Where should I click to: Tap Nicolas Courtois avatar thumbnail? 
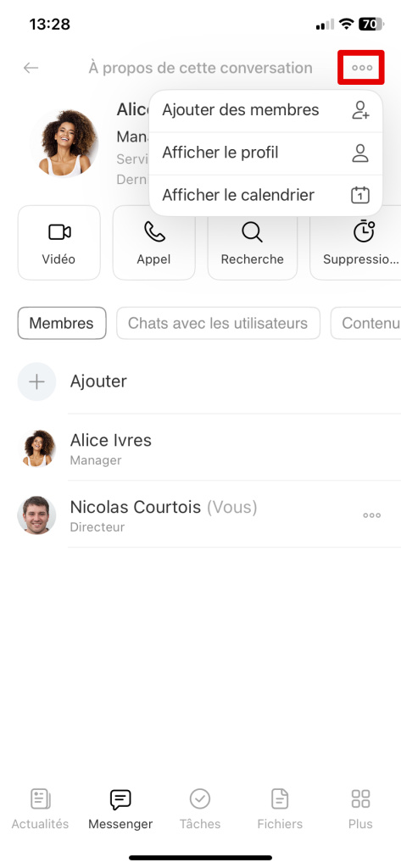point(36,515)
